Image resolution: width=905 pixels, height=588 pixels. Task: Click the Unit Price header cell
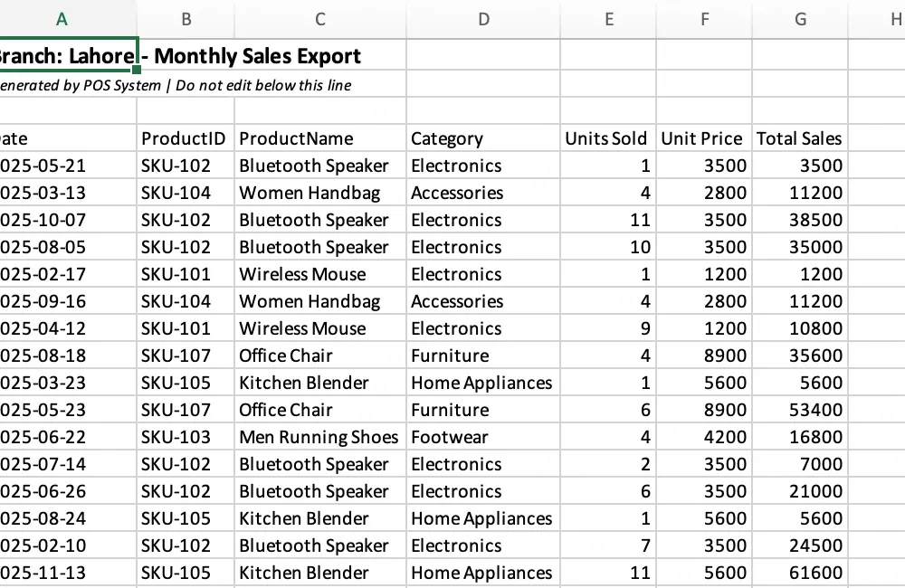coord(704,138)
